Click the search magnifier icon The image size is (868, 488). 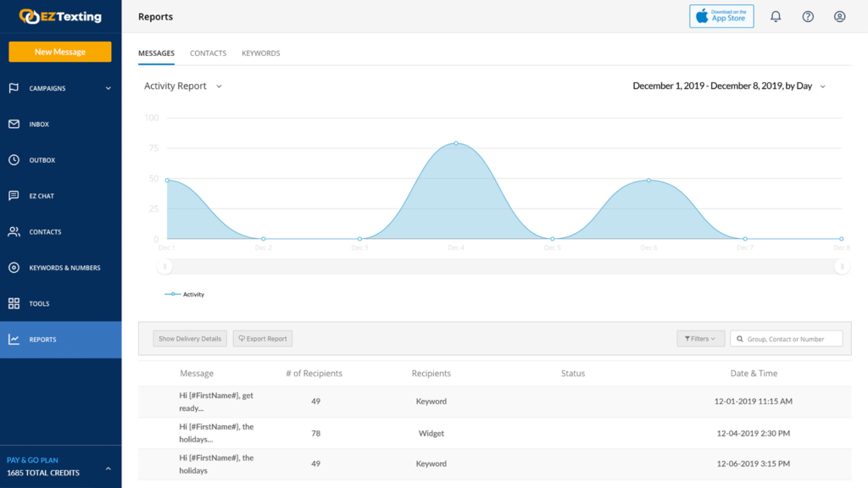[739, 339]
